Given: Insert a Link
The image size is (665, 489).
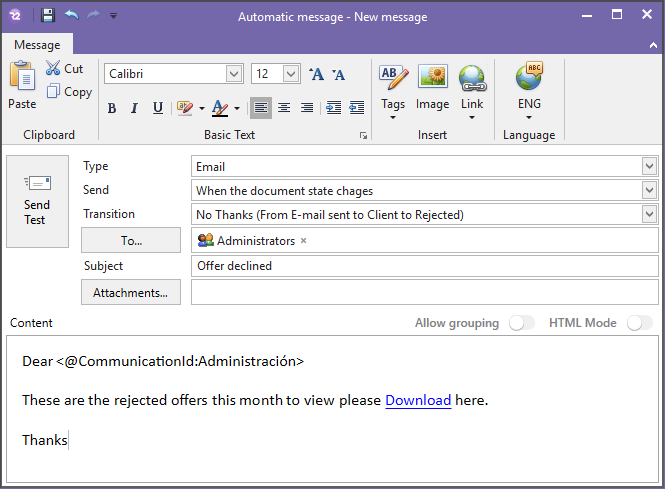Looking at the screenshot, I should click(472, 92).
